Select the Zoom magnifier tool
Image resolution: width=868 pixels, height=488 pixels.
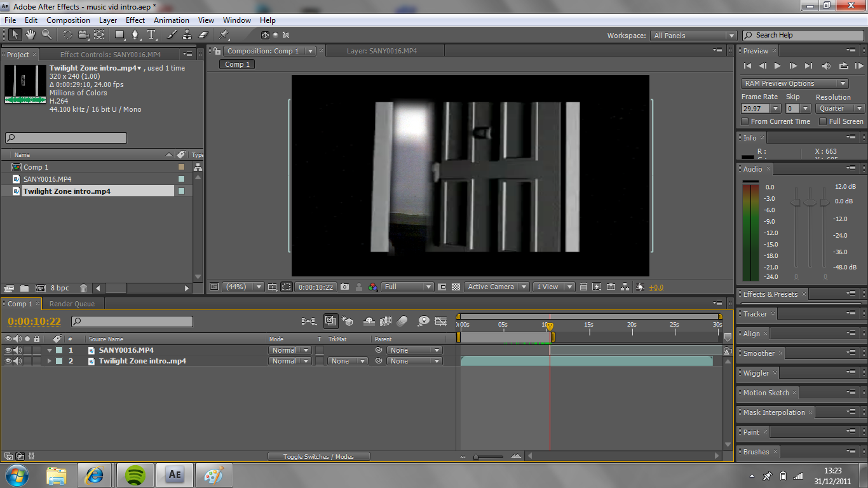[x=46, y=34]
